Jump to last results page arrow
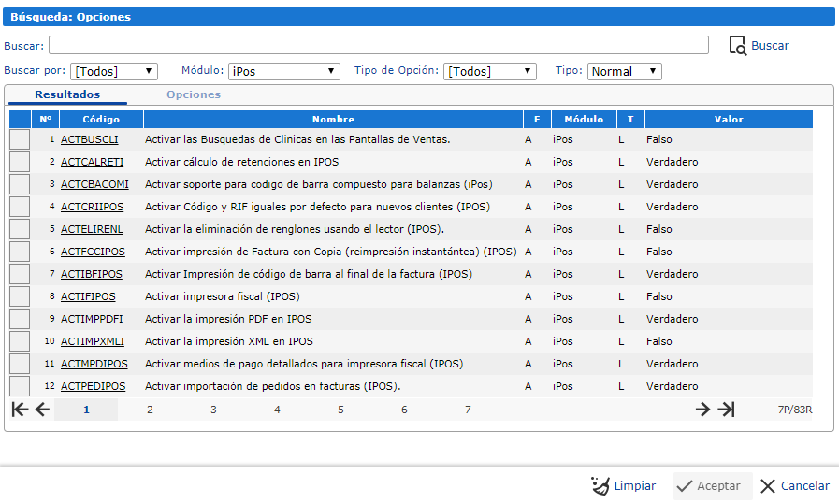The height and width of the screenshot is (504, 839). point(726,410)
